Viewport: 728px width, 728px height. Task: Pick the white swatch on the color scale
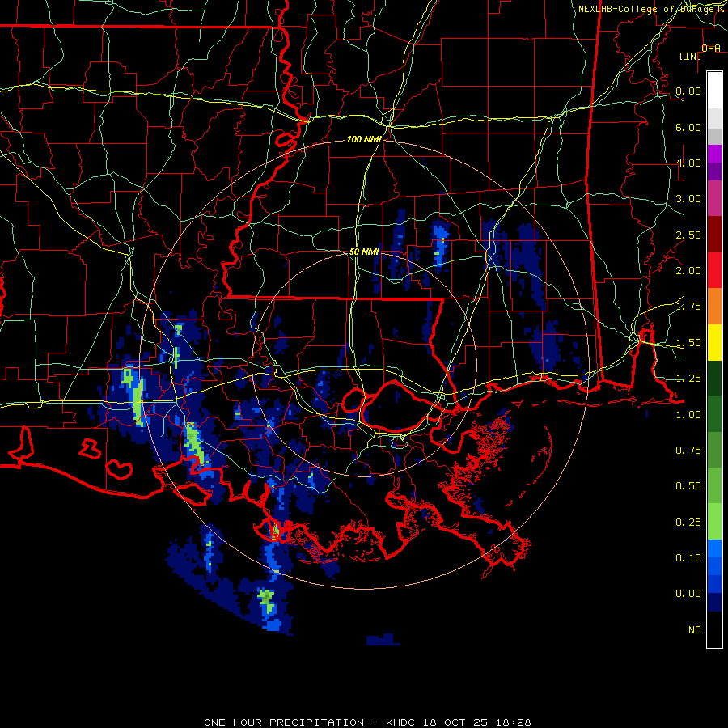[714, 91]
